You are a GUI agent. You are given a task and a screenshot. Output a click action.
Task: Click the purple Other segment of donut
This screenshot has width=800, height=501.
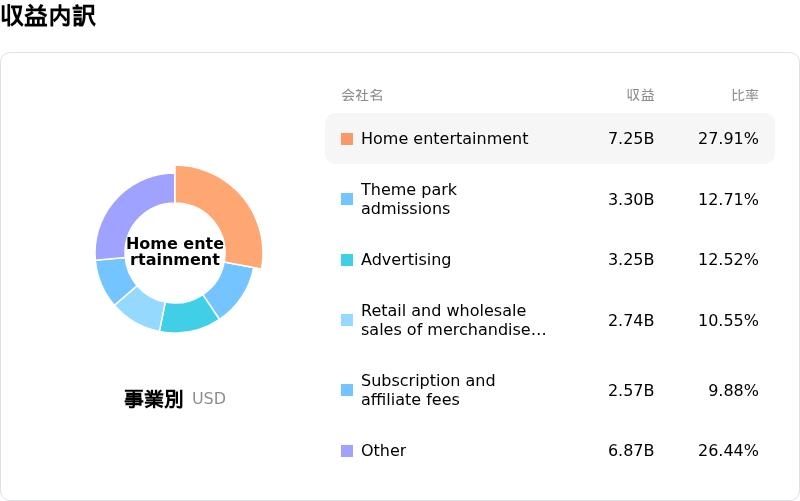pyautogui.click(x=130, y=214)
